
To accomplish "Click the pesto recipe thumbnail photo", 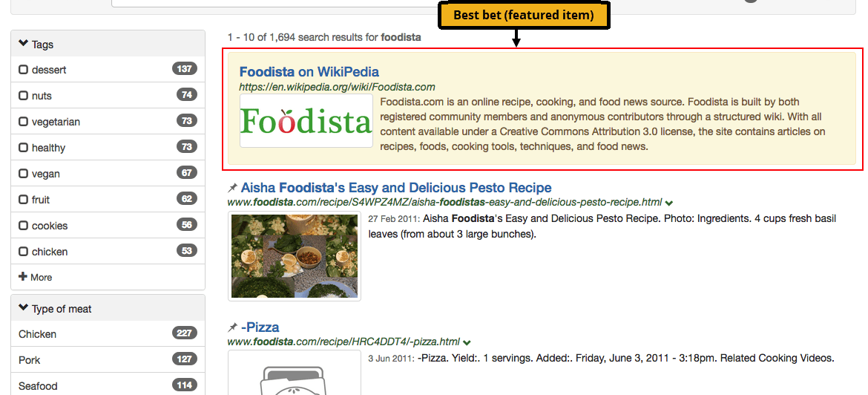I will pos(295,256).
